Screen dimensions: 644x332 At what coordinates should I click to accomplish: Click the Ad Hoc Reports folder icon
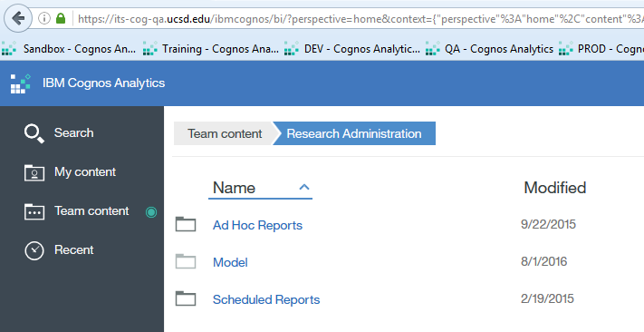pos(186,224)
